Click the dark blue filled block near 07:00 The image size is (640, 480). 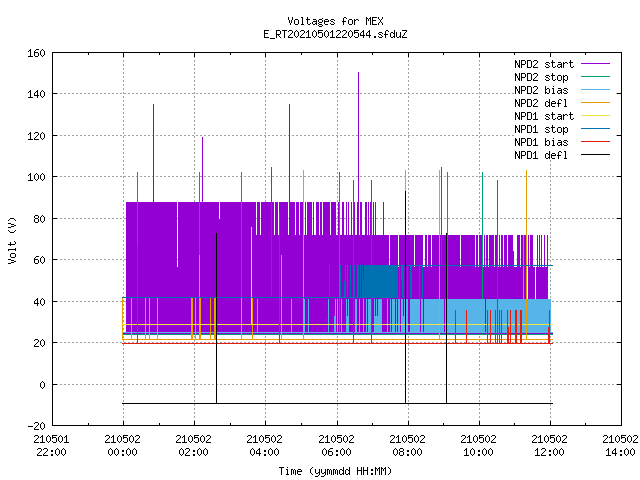380,281
